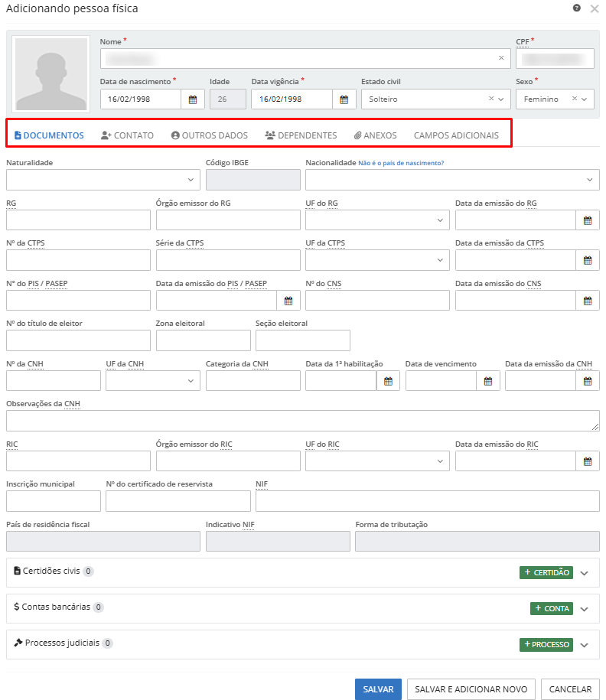Viewport: 606px width, 700px height.
Task: Switch to the DOCUMENTOS tab
Action: [x=49, y=135]
